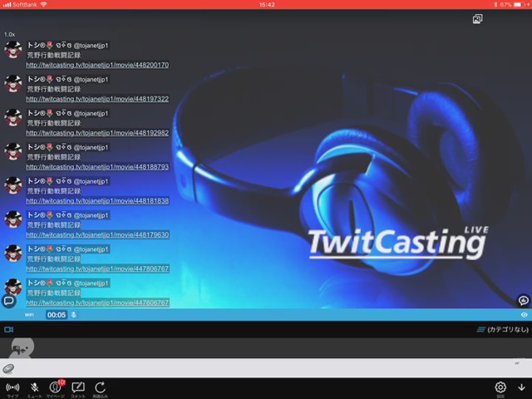Click the 00:05 elapsed time display
The image size is (532, 399).
click(x=57, y=315)
